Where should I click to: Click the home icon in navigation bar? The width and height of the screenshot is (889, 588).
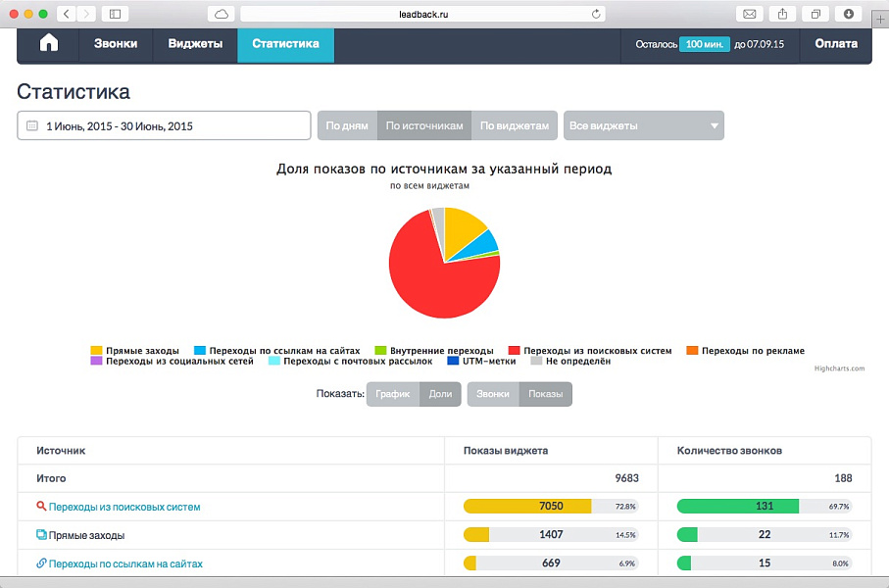48,44
